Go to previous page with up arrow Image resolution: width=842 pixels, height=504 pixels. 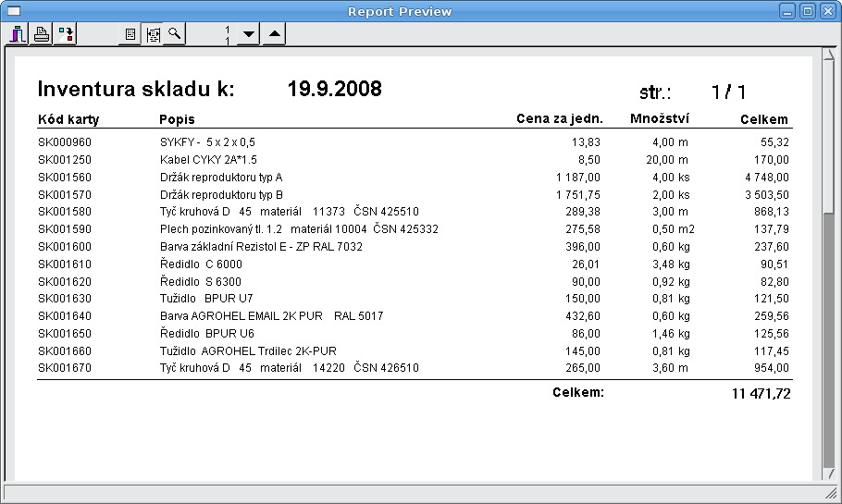(274, 35)
